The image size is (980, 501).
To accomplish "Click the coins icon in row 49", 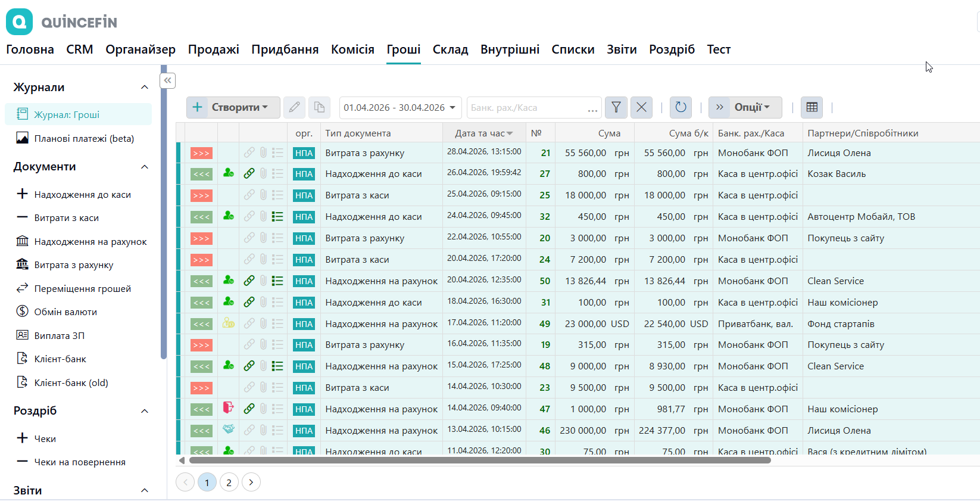I will [228, 323].
